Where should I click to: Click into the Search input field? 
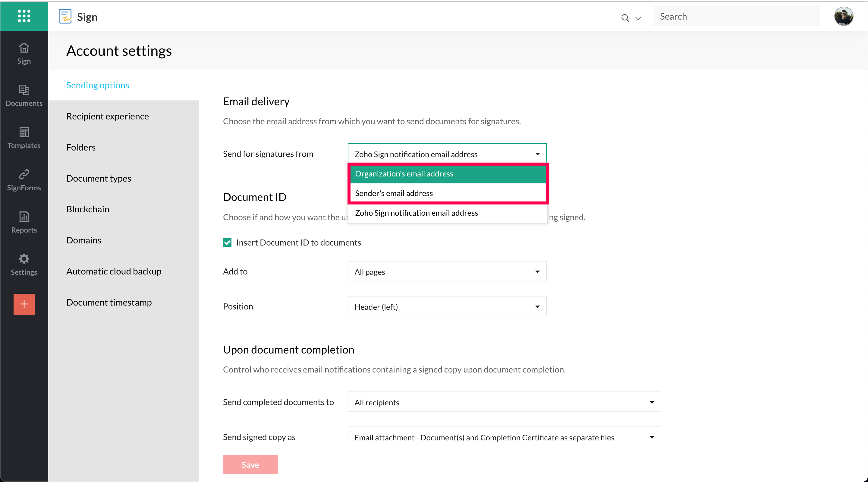tap(737, 16)
